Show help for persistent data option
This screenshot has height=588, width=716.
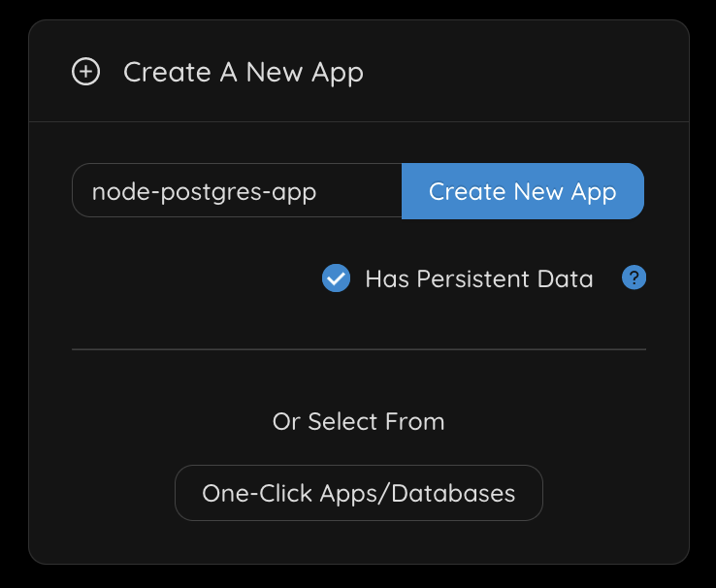click(x=634, y=278)
